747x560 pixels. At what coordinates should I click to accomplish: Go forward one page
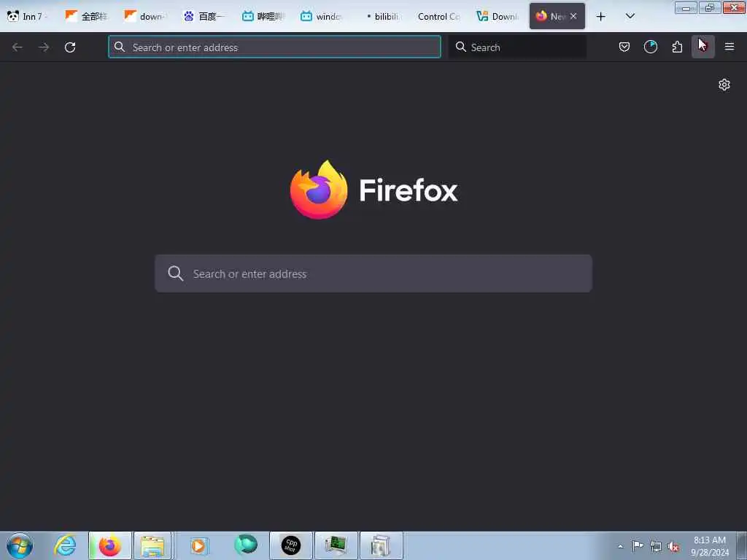pos(44,47)
